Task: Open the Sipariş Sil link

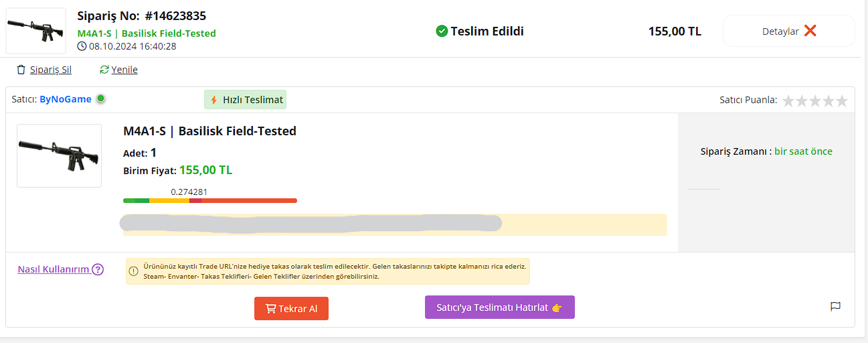Action: pyautogui.click(x=50, y=70)
